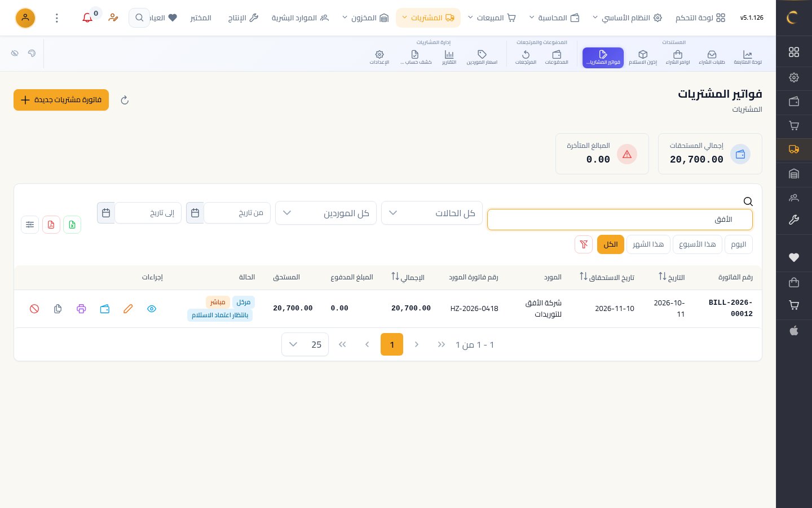Open إذون الاستلام receipt notes

[x=643, y=58]
